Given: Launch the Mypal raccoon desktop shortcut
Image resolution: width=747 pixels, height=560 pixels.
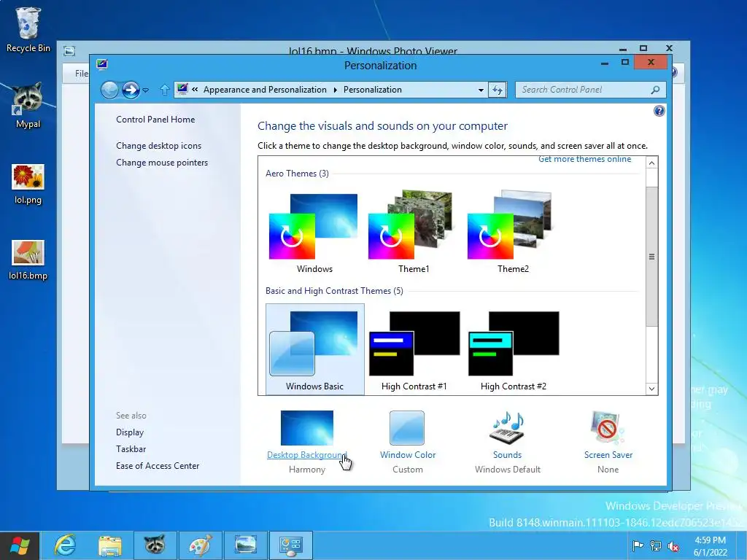Looking at the screenshot, I should click(x=28, y=106).
